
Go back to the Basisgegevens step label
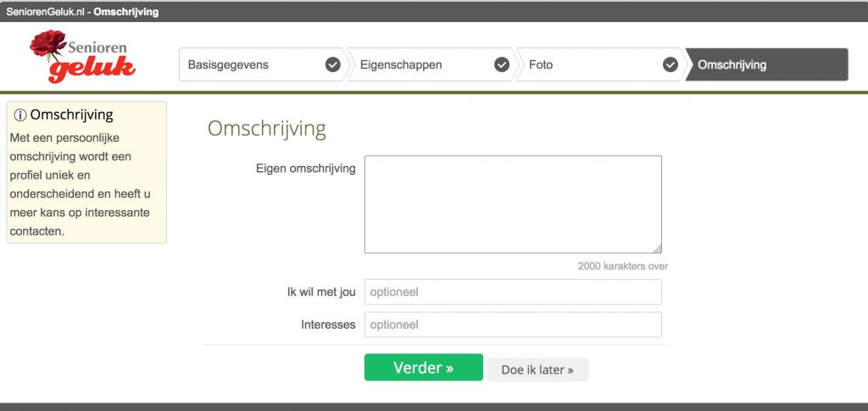228,65
